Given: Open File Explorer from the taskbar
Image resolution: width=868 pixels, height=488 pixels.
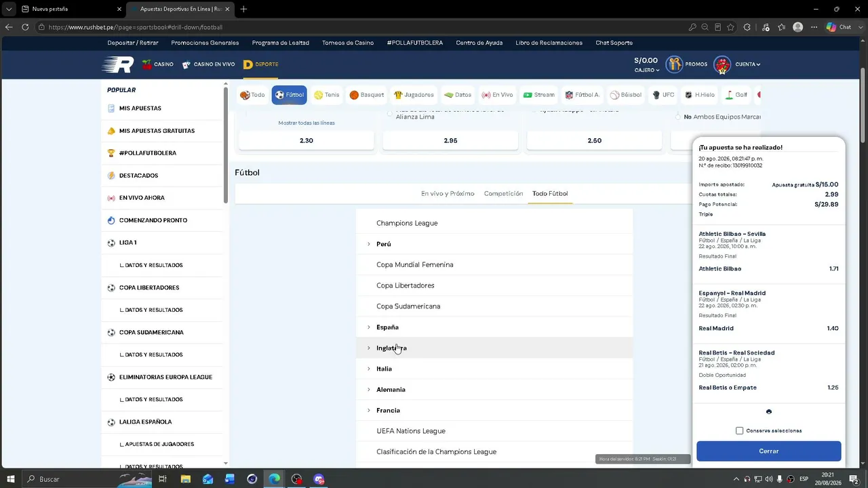Looking at the screenshot, I should (185, 479).
